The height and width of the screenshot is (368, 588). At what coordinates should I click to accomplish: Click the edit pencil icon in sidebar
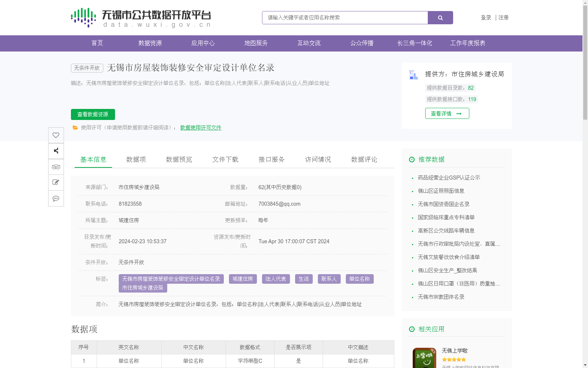pos(56,183)
